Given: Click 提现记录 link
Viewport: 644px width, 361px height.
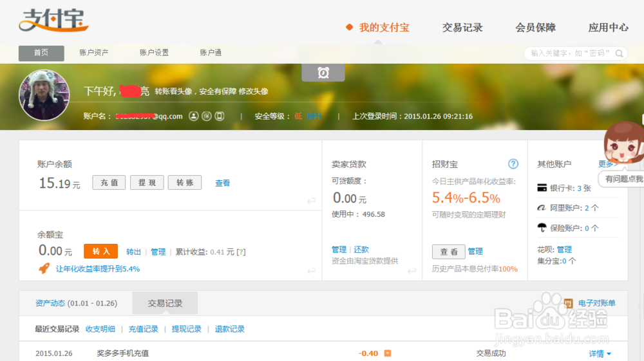Looking at the screenshot, I should (x=187, y=329).
